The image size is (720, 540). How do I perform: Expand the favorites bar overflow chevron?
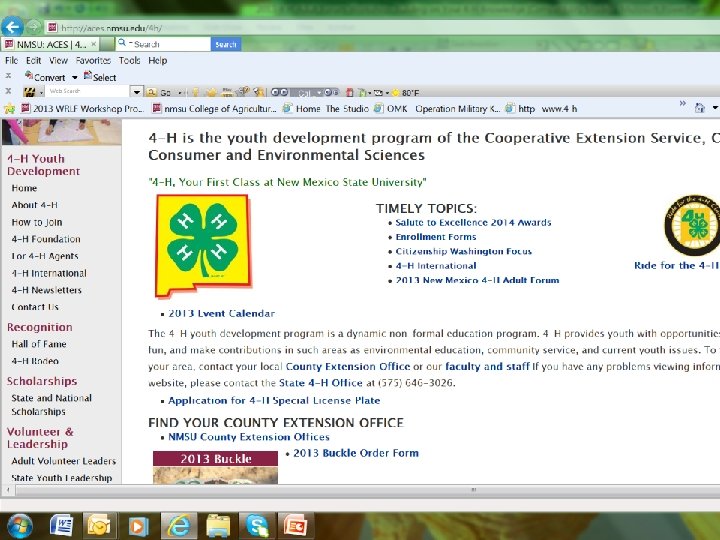point(683,104)
